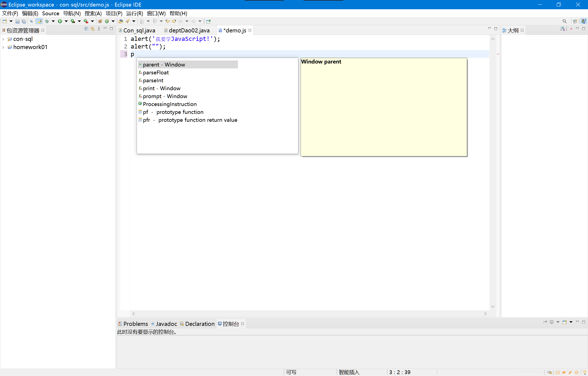
Task: Click editor vertical scrollbar down arrow
Action: coord(493,307)
